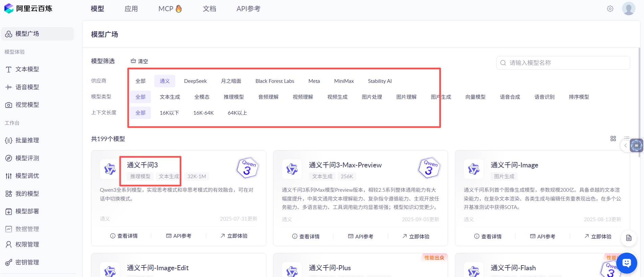Open API参考 on the 通义千问-Image card
The width and height of the screenshot is (644, 277).
coord(542,236)
